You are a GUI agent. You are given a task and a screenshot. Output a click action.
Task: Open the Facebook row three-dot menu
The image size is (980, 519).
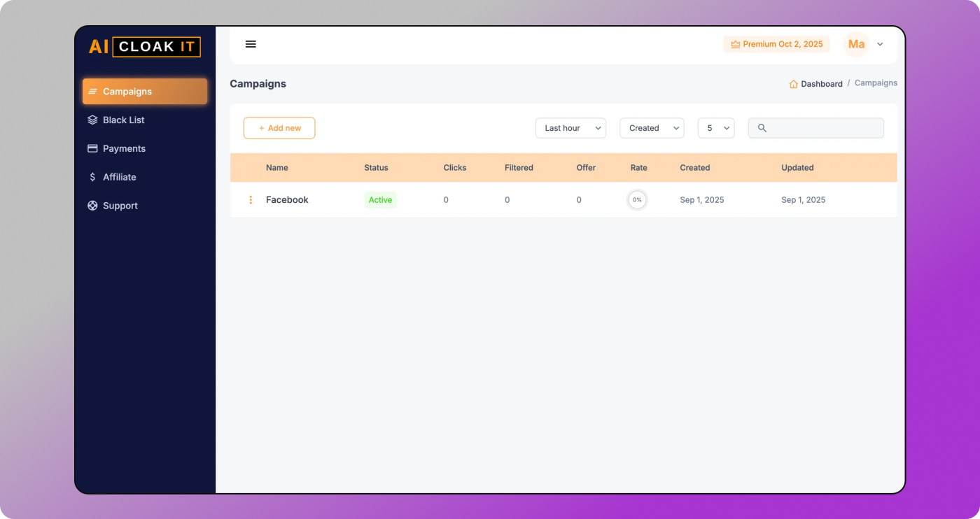click(x=251, y=200)
